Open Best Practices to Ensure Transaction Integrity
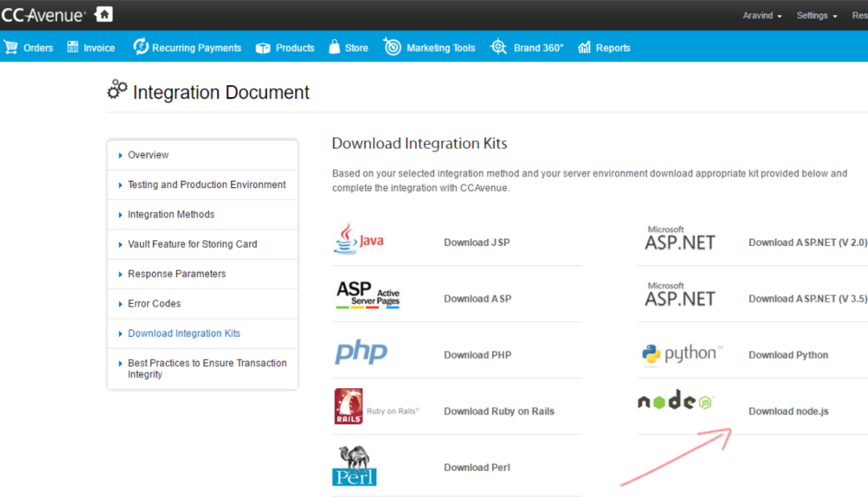 tap(202, 369)
